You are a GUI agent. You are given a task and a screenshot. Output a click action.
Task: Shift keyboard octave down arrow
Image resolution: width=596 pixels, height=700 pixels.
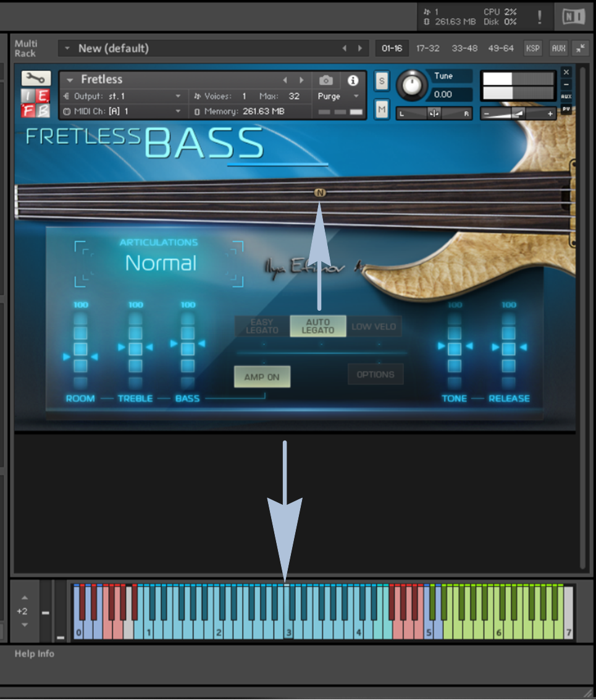point(25,625)
